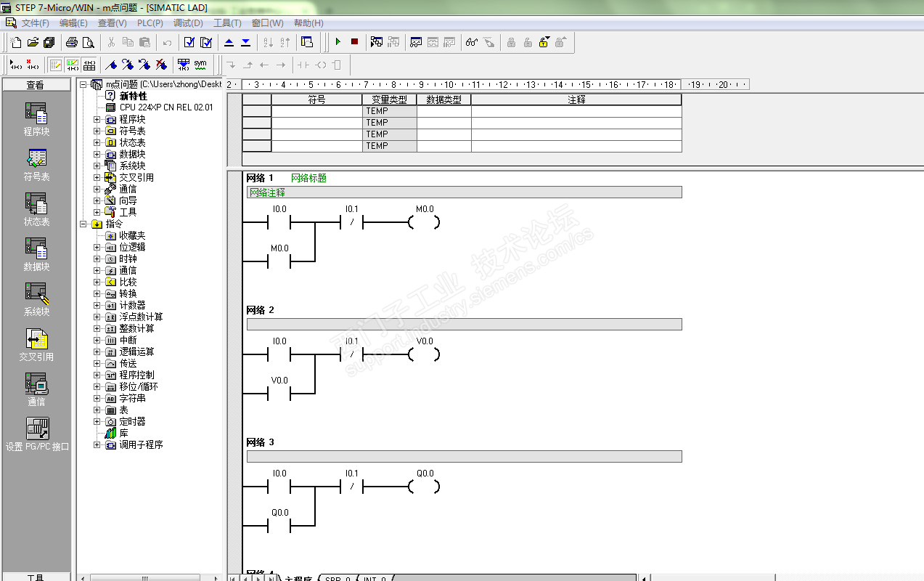Viewport: 924px width, 581px height.
Task: Compile the current program block
Action: pyautogui.click(x=189, y=42)
